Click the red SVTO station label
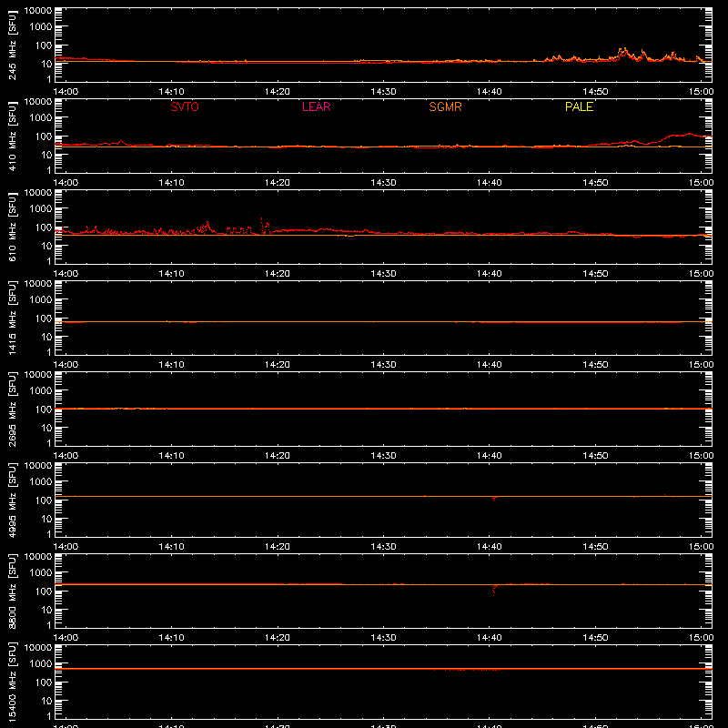728x728 pixels. (x=185, y=106)
